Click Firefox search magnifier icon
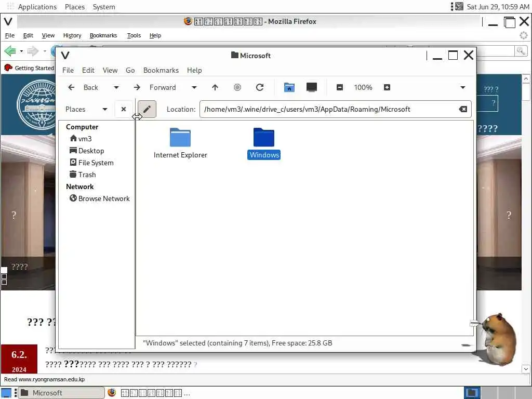Image resolution: width=532 pixels, height=399 pixels. point(521,51)
